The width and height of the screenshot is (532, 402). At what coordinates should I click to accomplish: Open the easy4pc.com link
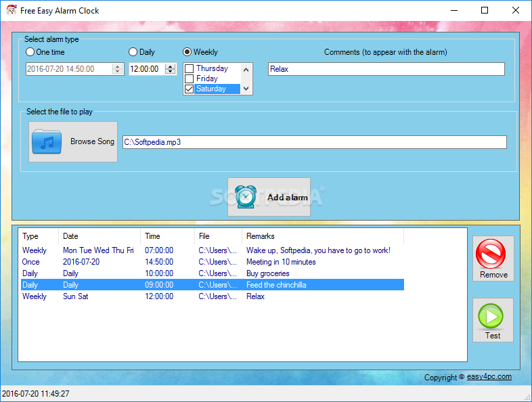point(489,376)
